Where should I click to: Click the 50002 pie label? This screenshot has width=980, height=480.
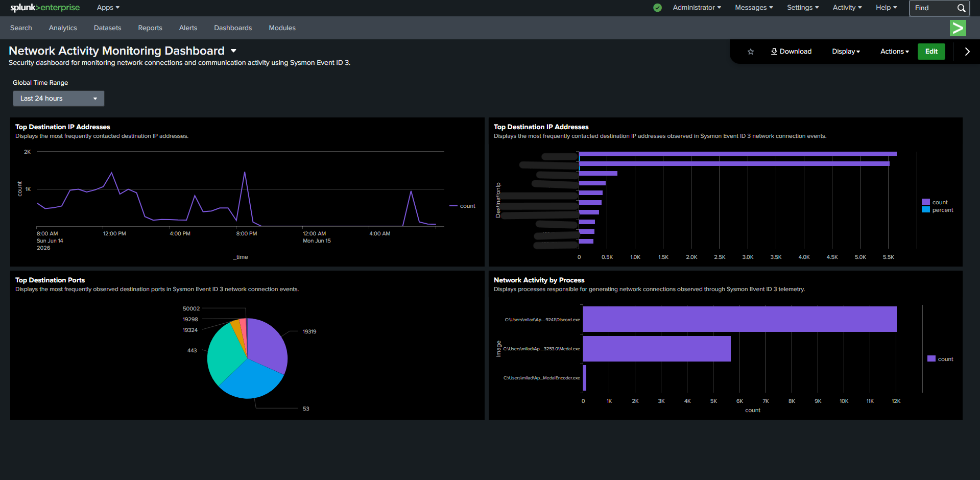tap(192, 309)
